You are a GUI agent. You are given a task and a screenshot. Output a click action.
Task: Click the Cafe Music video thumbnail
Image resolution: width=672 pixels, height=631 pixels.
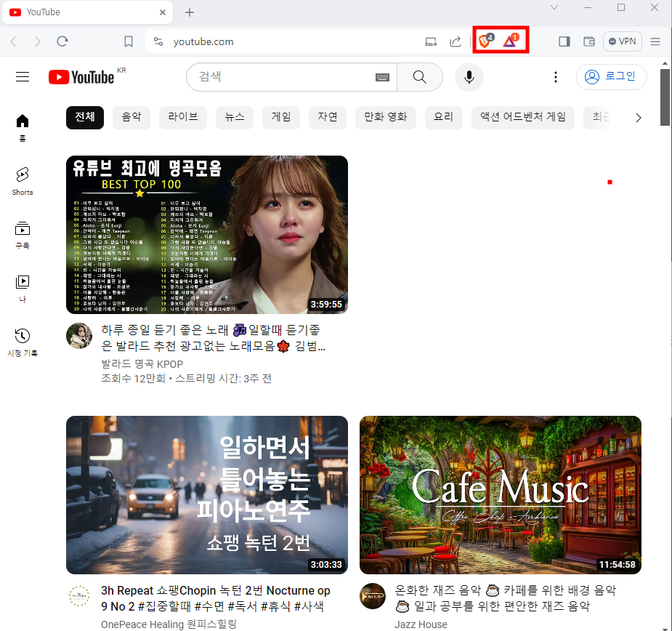coord(500,494)
